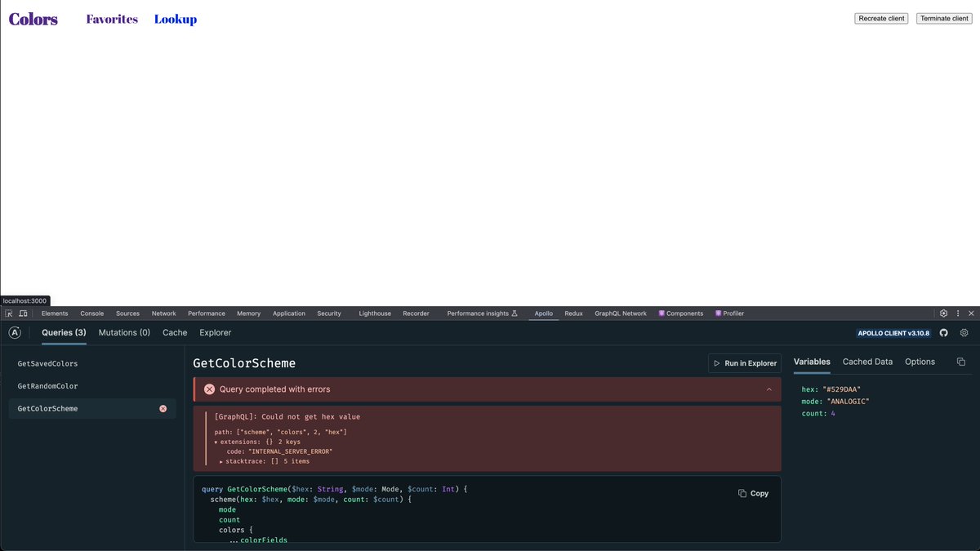The width and height of the screenshot is (980, 551).
Task: Collapse the query errors banner chevron
Action: click(x=768, y=389)
